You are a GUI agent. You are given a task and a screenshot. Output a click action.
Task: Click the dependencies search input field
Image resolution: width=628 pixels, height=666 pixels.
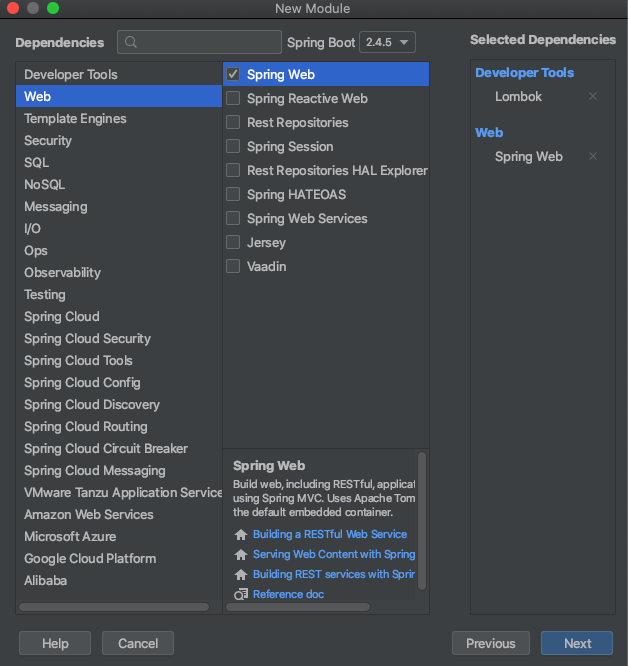coord(200,42)
